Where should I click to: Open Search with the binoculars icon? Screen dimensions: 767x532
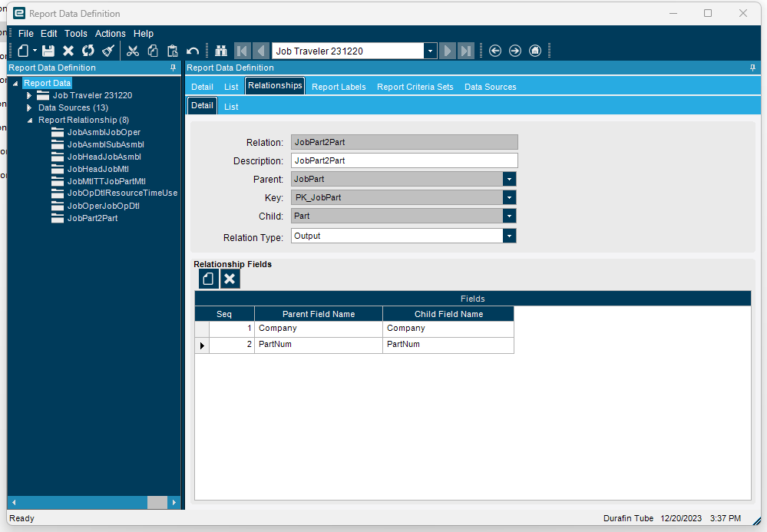coord(221,51)
